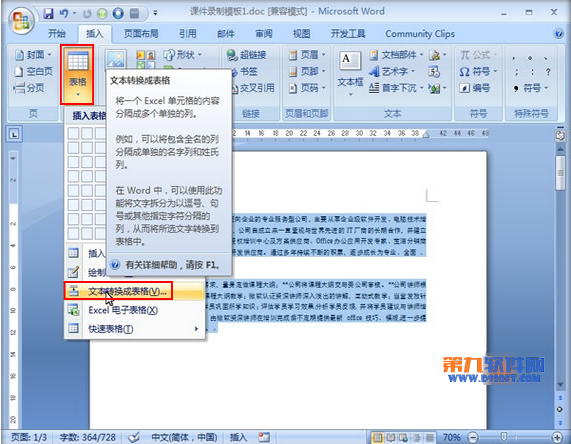The image size is (571, 444).
Task: Open the Header (页眉) dropdown
Action: coord(307,55)
